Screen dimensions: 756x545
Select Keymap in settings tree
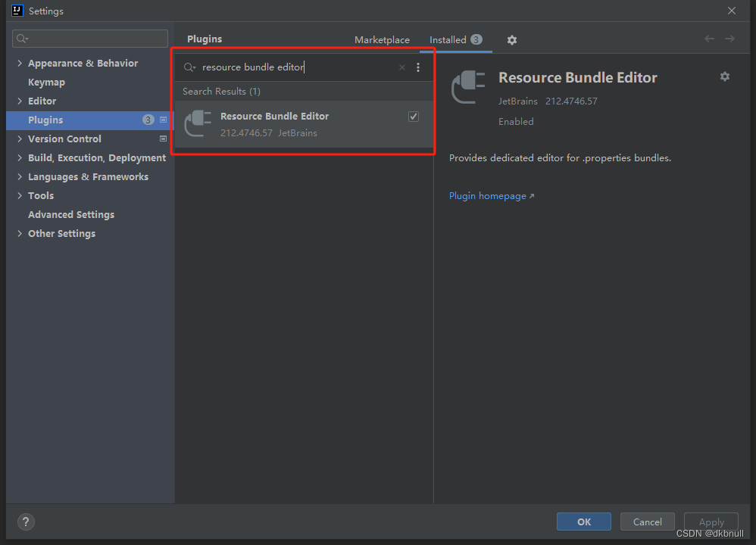click(46, 83)
